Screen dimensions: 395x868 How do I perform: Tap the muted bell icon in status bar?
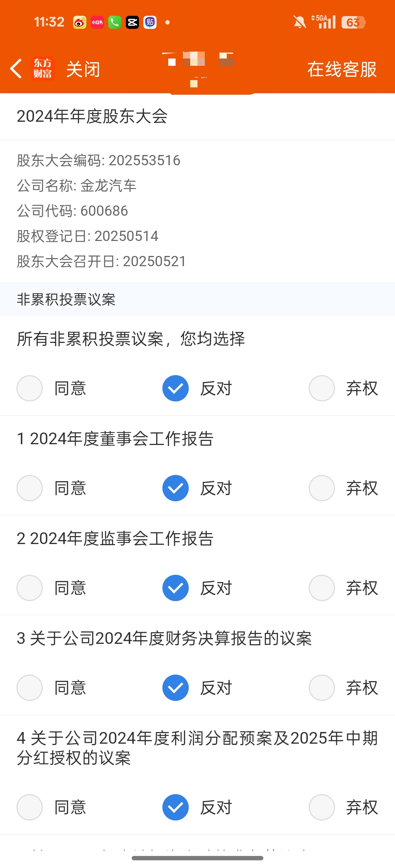(x=300, y=22)
